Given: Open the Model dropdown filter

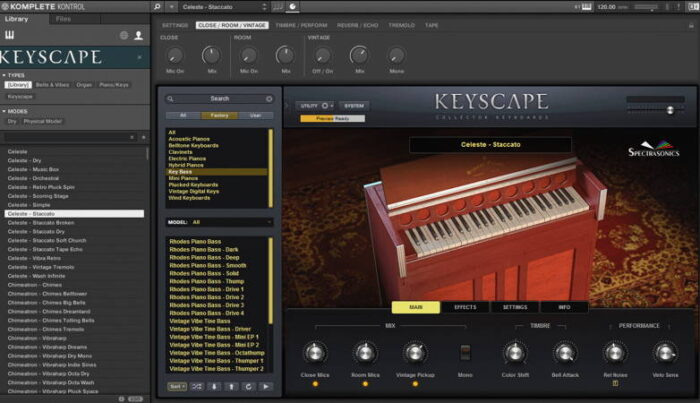Looking at the screenshot, I should click(230, 222).
